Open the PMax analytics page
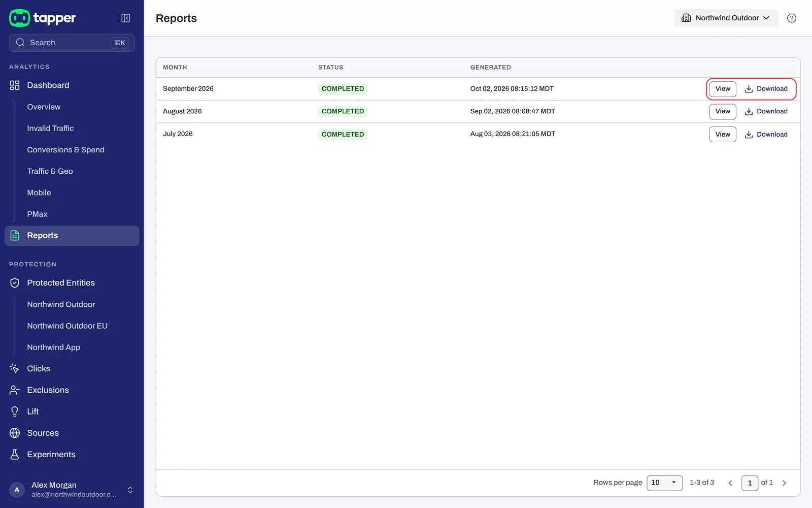Screen dimensions: 812x508 click(x=37, y=214)
